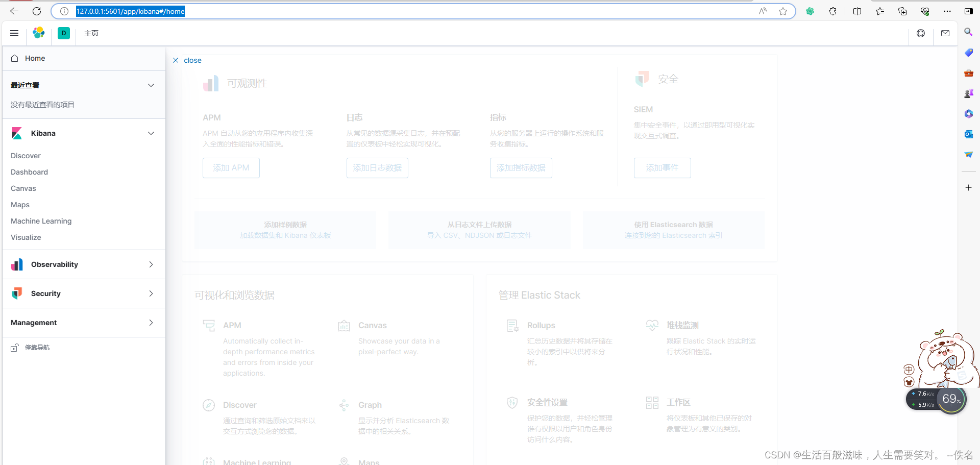Reload the page with refresh icon
This screenshot has height=465, width=980.
(x=37, y=11)
